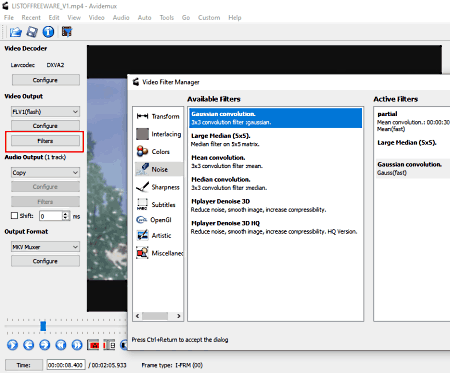Image resolution: width=450 pixels, height=373 pixels.
Task: Open the Auto menu
Action: [x=144, y=18]
